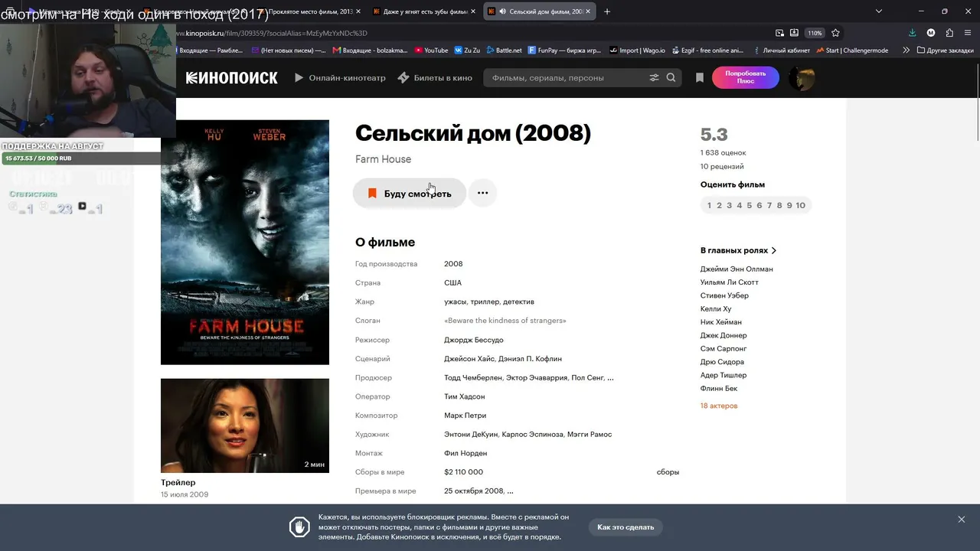This screenshot has height=551, width=980.
Task: Open Start | Challengermode bookmark
Action: pos(852,51)
